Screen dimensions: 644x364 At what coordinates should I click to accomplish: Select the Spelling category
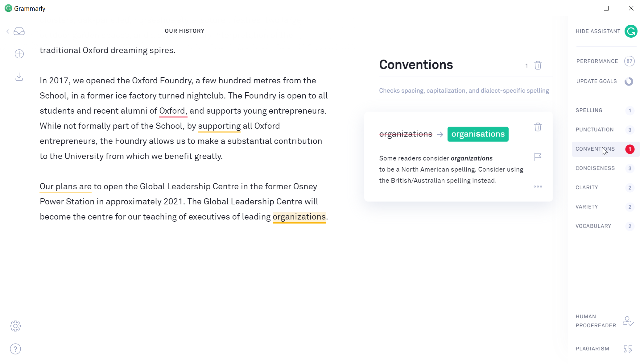pos(605,111)
